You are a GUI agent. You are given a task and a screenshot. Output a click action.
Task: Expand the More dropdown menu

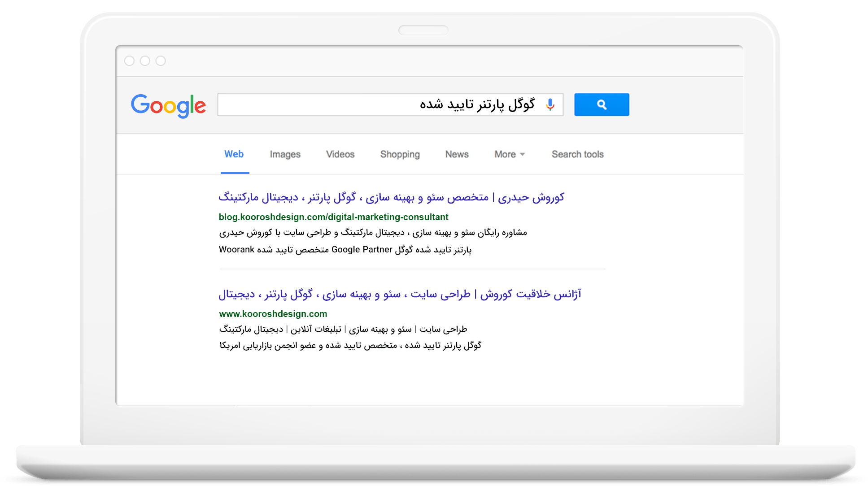click(505, 154)
